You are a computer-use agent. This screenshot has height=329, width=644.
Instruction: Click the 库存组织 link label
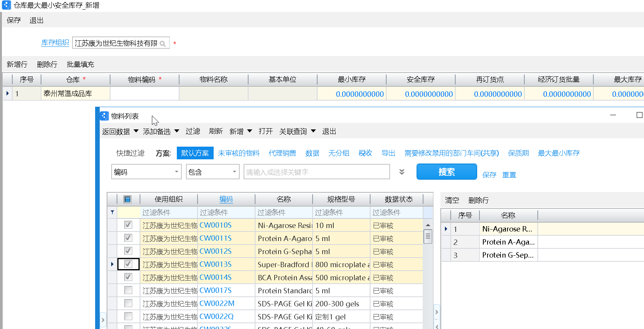click(x=55, y=43)
